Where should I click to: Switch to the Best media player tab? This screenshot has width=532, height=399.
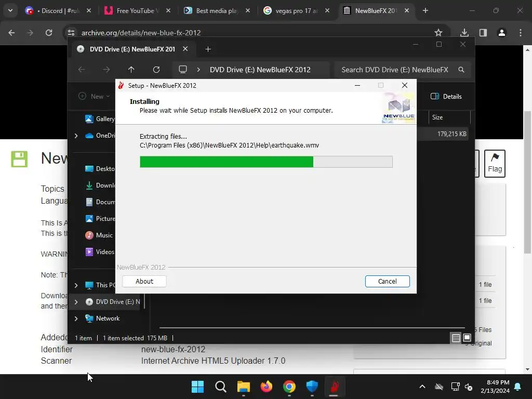[217, 11]
